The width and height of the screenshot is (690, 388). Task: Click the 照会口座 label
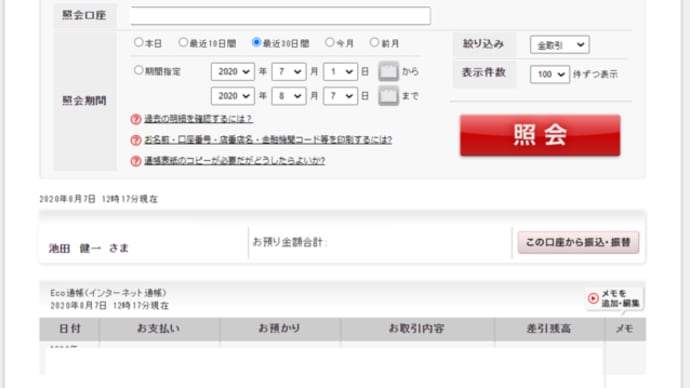click(x=84, y=15)
